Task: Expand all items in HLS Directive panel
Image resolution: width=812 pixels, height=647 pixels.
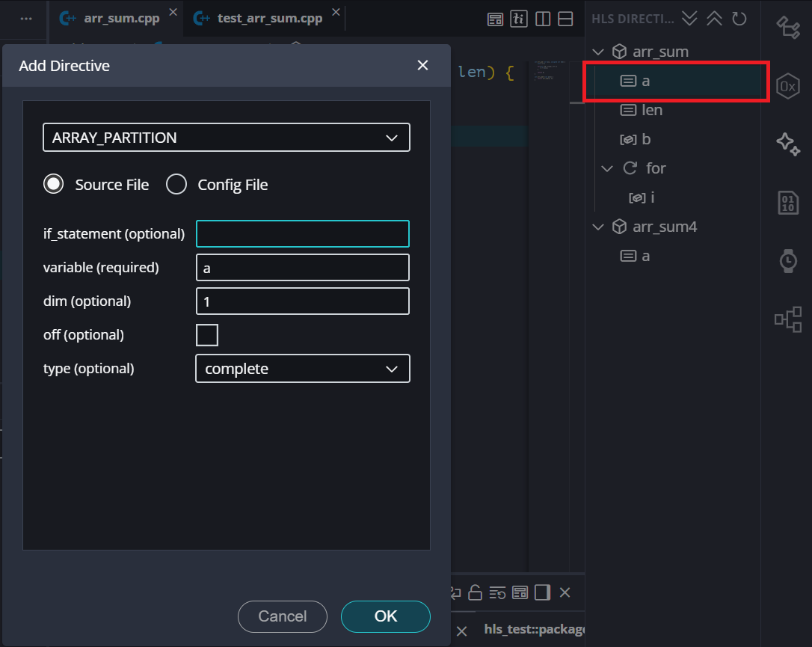Action: pyautogui.click(x=689, y=19)
